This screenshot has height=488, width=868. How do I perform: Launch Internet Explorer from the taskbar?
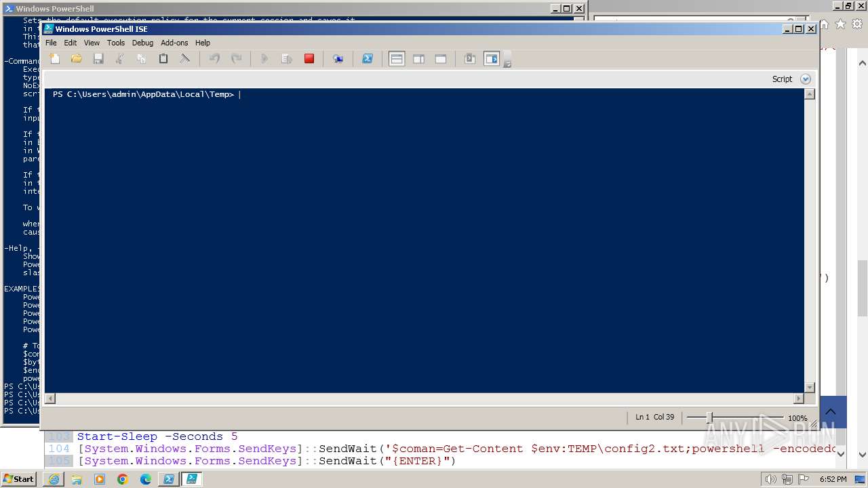(54, 479)
